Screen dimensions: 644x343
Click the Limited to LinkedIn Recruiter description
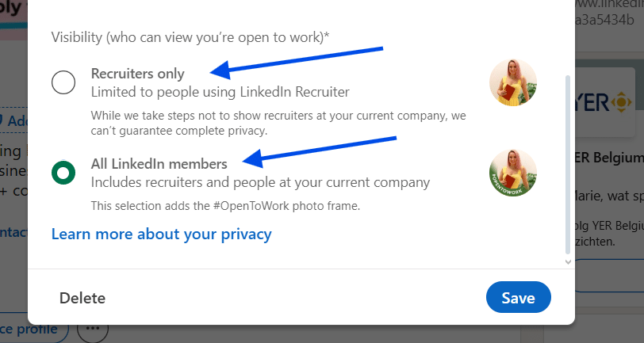pyautogui.click(x=220, y=92)
